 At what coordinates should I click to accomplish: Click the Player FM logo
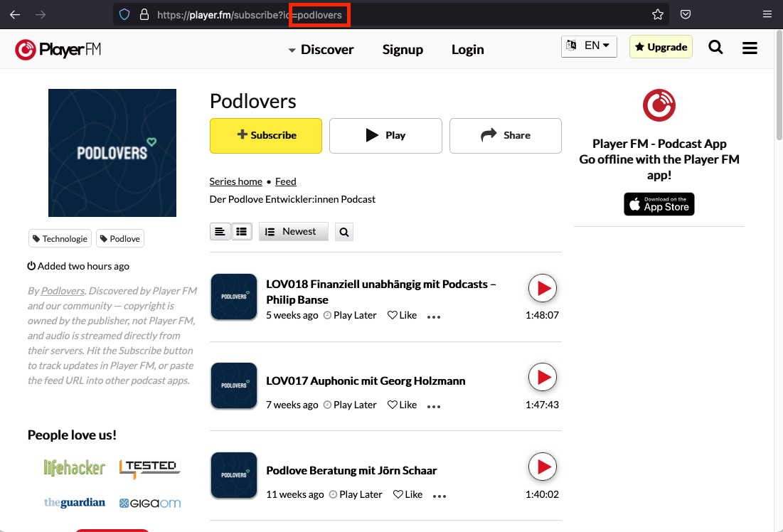click(58, 50)
